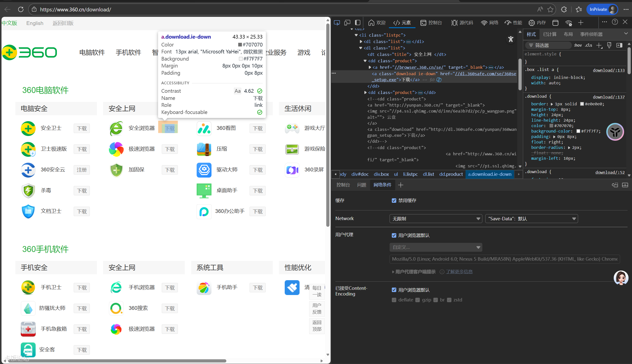Refresh the page with reload icon
Image resolution: width=632 pixels, height=364 pixels.
click(x=21, y=9)
